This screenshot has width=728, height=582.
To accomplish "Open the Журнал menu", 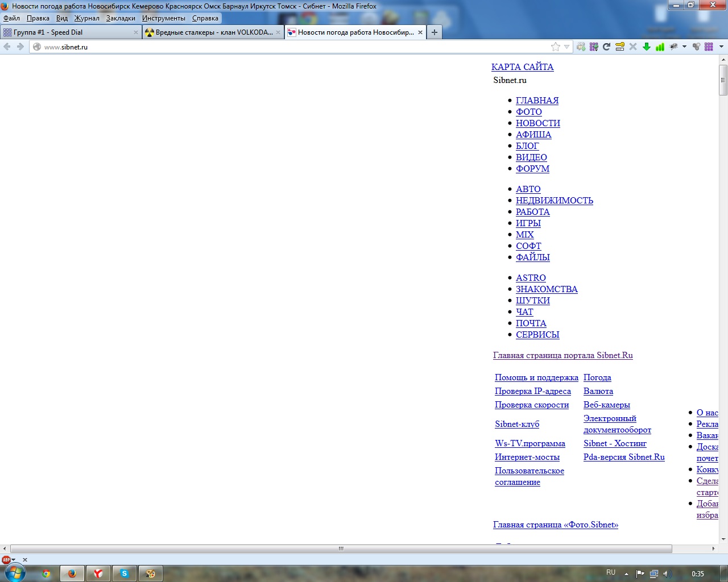I will (87, 18).
